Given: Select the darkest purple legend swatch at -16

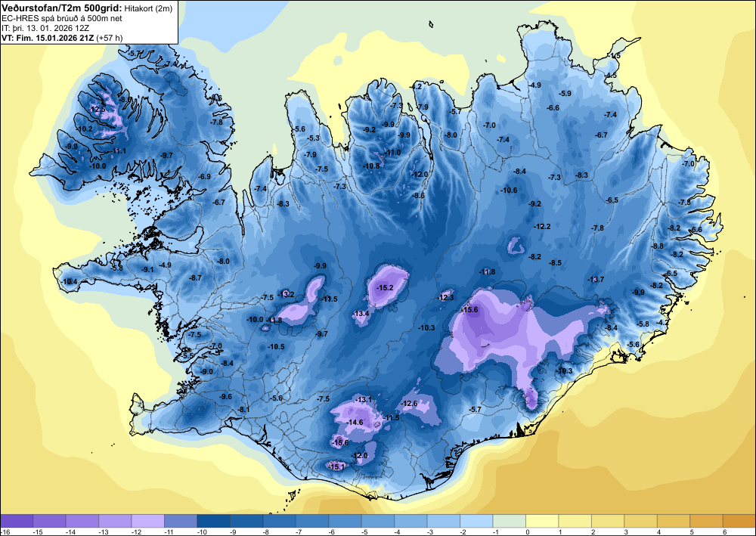Looking at the screenshot, I should point(17,521).
